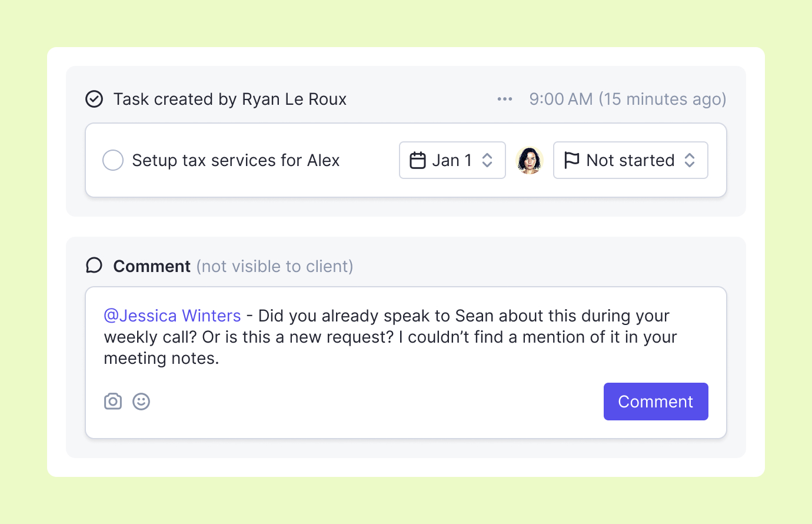The width and height of the screenshot is (812, 524).
Task: Click the task title Setup tax services for Alex
Action: [235, 160]
